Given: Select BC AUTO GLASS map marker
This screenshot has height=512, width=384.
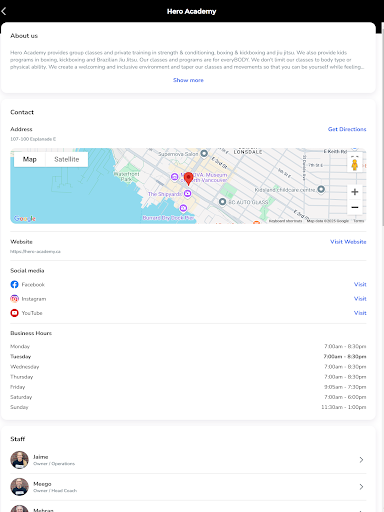Looking at the screenshot, I should (x=222, y=202).
